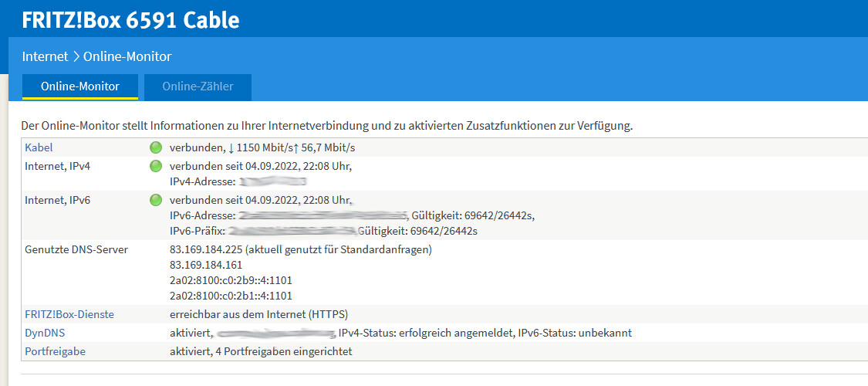Open the Portfreigabe link
The width and height of the screenshot is (868, 386).
point(56,351)
